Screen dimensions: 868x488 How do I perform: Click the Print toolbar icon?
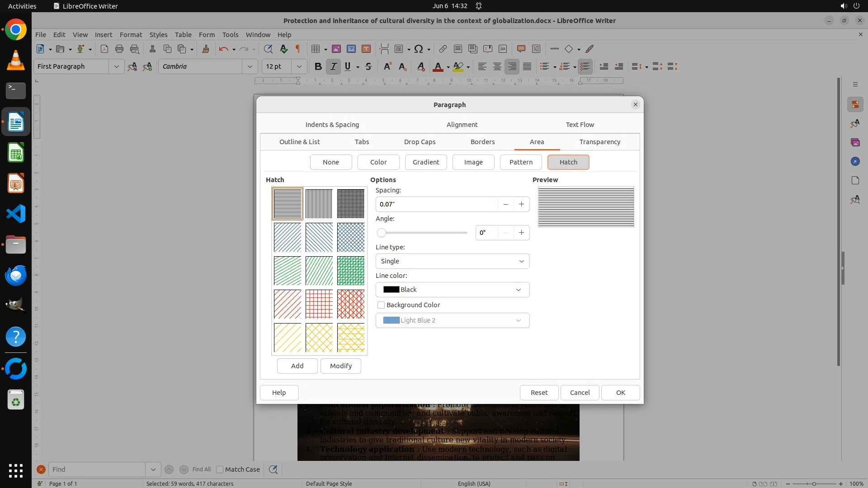[119, 49]
